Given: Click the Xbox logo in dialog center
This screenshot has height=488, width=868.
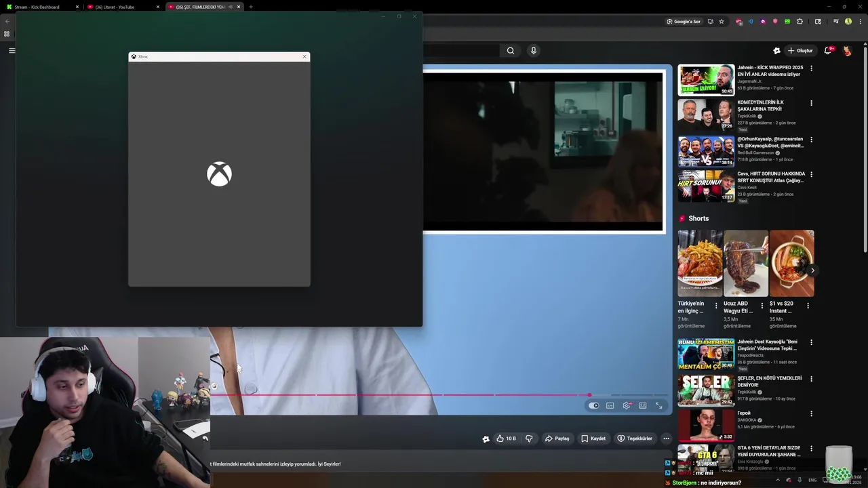Looking at the screenshot, I should click(219, 174).
